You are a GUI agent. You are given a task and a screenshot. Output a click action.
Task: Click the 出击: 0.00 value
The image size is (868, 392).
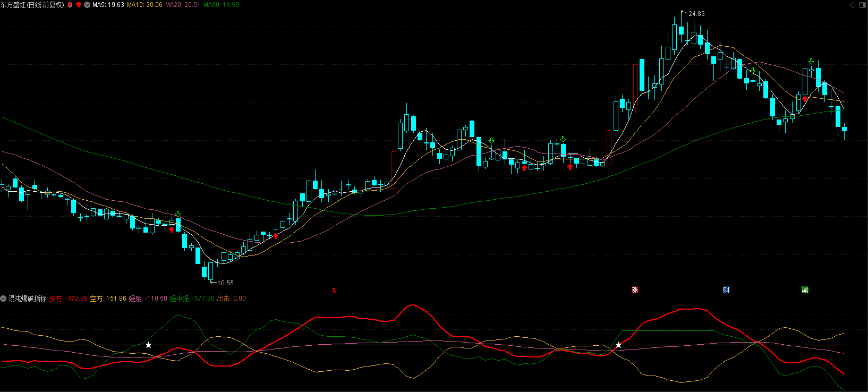(232, 299)
